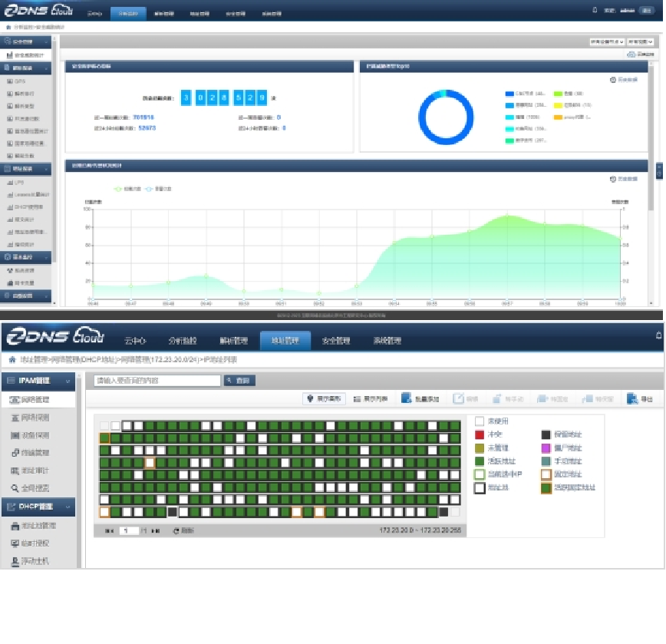Collapse the DHCP管理 sidebar section

click(x=68, y=507)
